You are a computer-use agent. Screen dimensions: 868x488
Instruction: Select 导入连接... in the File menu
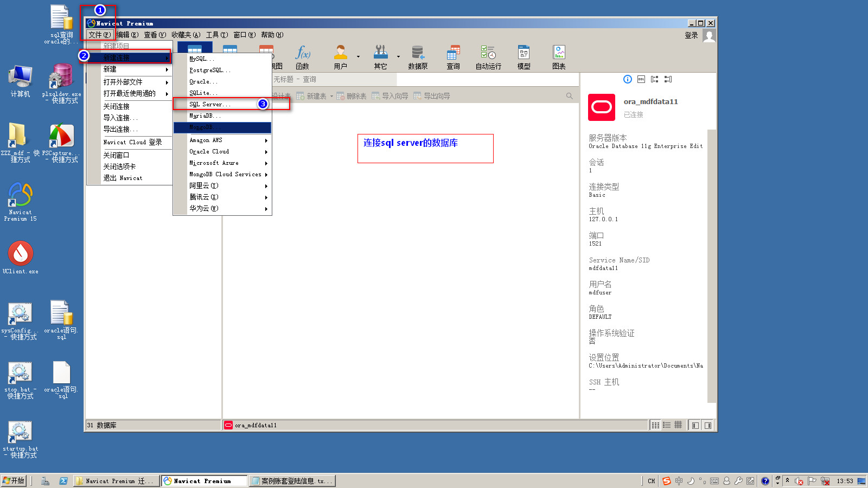pyautogui.click(x=120, y=118)
